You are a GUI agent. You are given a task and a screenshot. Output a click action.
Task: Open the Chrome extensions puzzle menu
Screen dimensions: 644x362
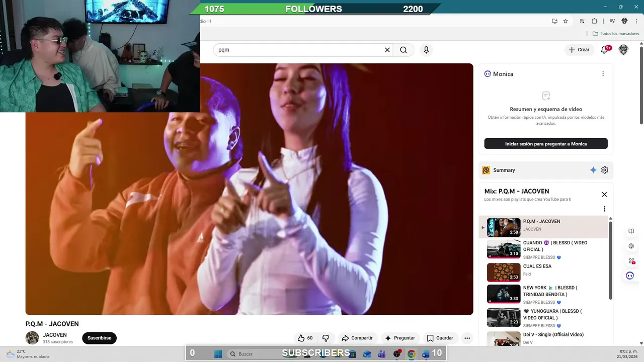click(594, 21)
